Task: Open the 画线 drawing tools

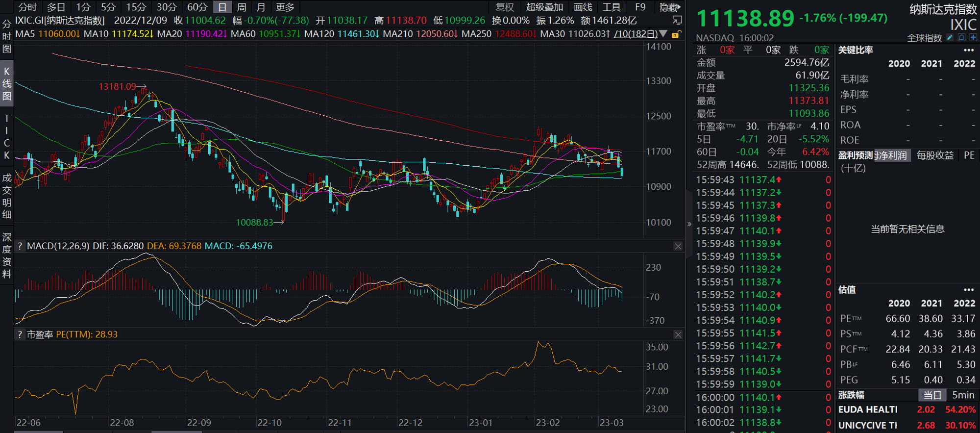Action: (x=583, y=7)
